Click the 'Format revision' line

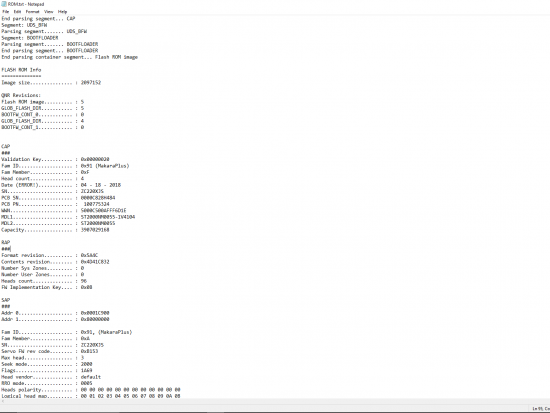[x=49, y=255]
